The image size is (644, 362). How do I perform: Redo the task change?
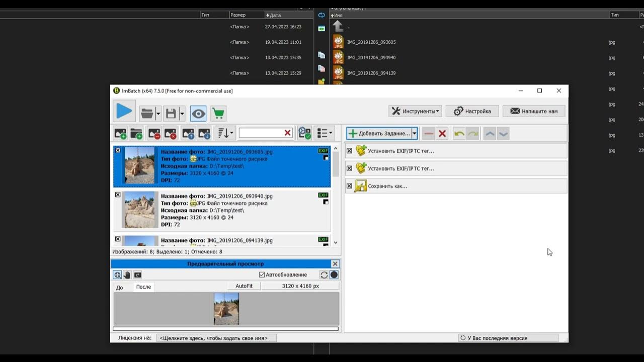(x=472, y=133)
